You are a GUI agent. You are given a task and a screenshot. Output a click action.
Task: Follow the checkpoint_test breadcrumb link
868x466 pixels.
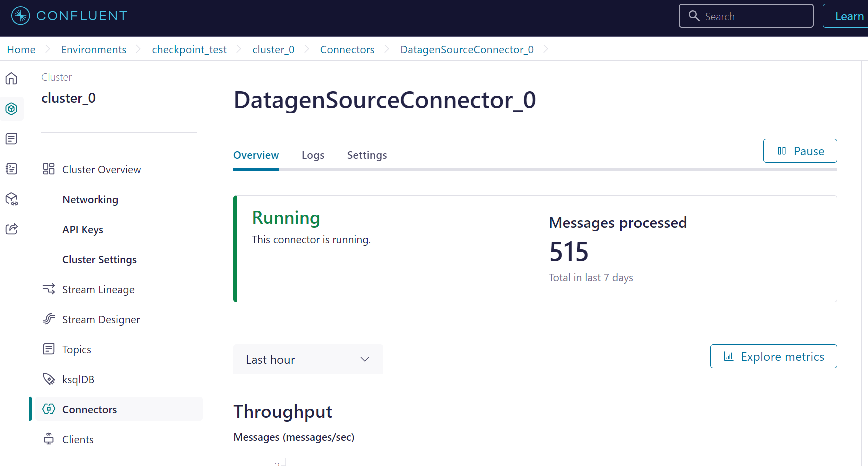tap(189, 49)
